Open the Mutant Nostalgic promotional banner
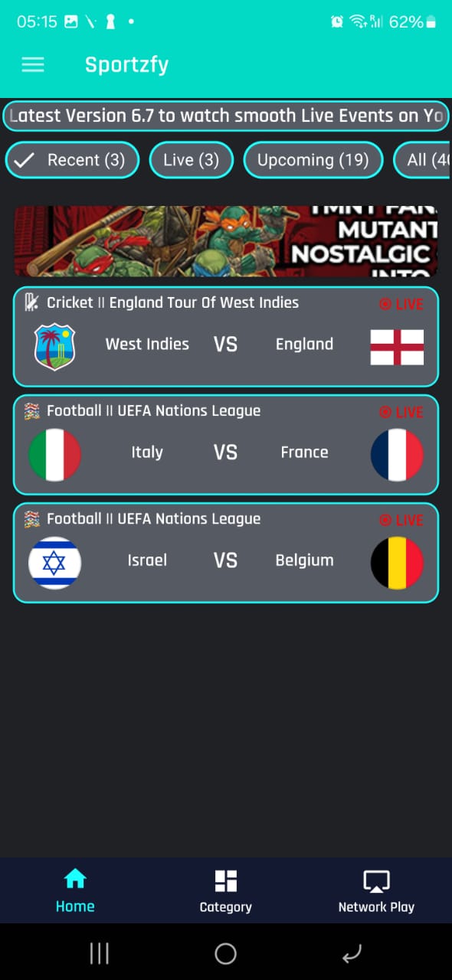452x980 pixels. tap(226, 240)
